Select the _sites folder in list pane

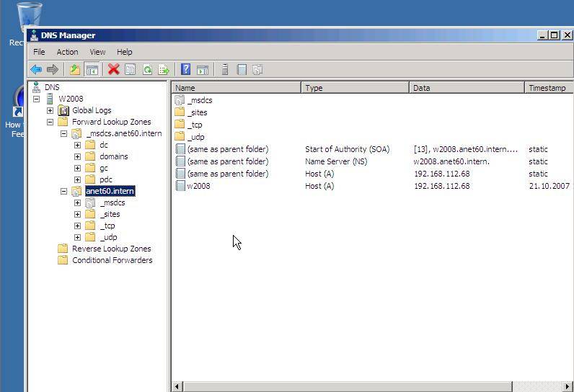coord(198,112)
